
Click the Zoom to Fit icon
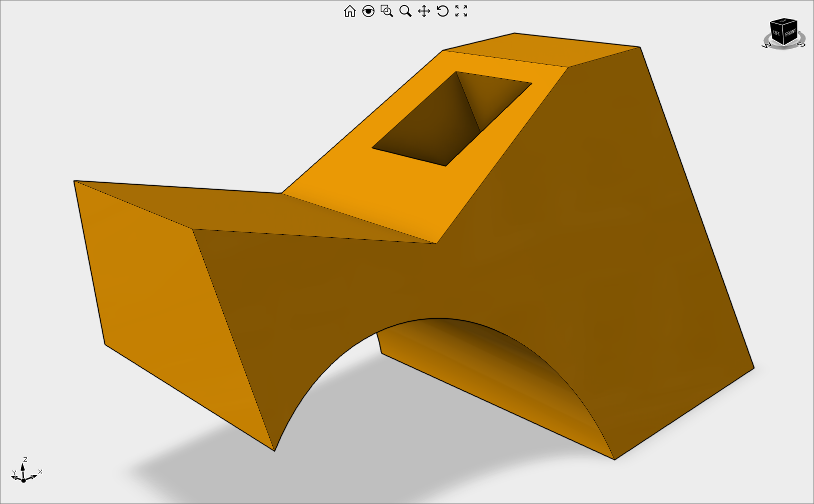tap(462, 11)
